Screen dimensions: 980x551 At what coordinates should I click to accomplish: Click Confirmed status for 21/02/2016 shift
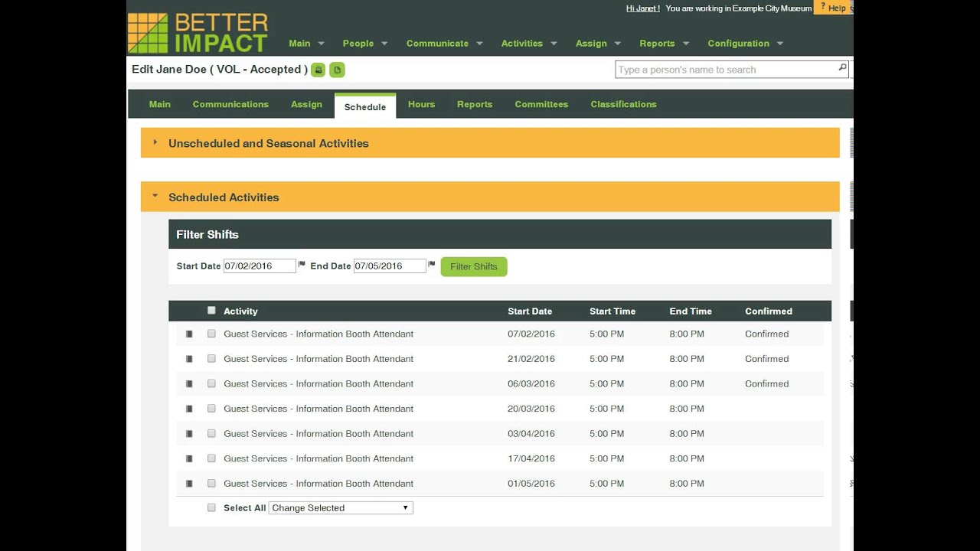click(x=766, y=359)
